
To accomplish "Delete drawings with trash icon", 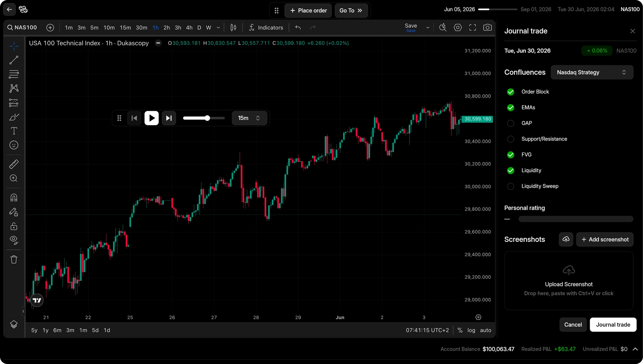I will [x=14, y=259].
